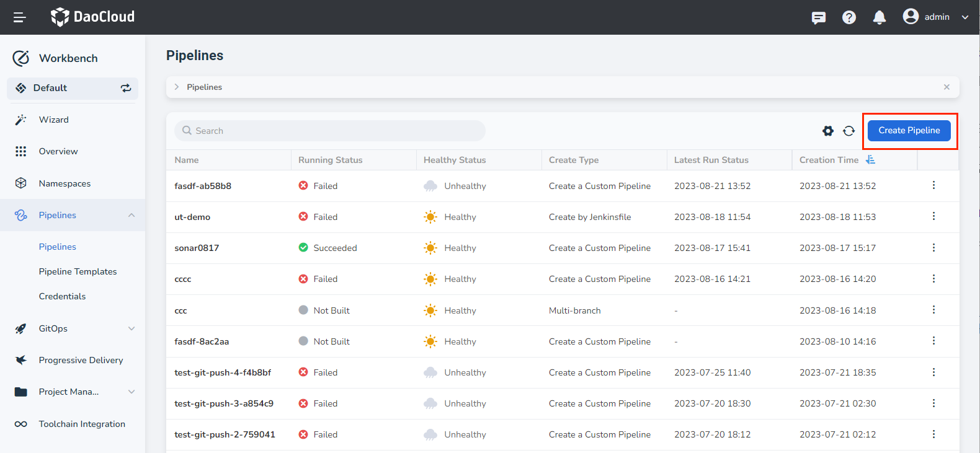Image resolution: width=980 pixels, height=453 pixels.
Task: Open pipeline fasdf-8ac2aa
Action: tap(202, 341)
